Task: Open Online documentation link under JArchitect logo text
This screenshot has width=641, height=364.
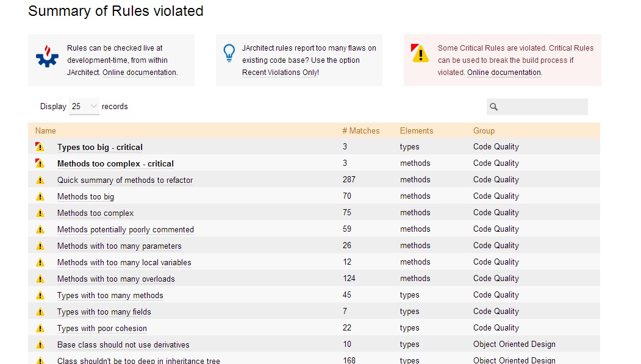Action: pyautogui.click(x=140, y=73)
